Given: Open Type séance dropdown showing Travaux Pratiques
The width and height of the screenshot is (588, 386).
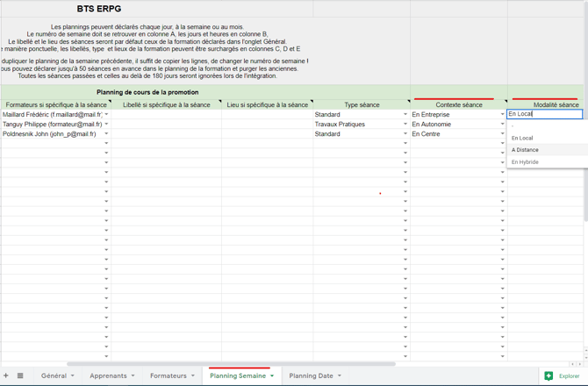Looking at the screenshot, I should pyautogui.click(x=405, y=124).
